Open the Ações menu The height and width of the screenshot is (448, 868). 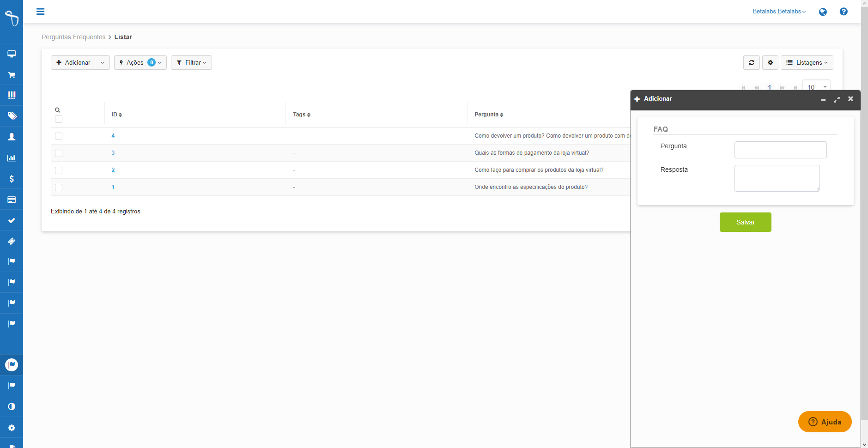point(140,63)
